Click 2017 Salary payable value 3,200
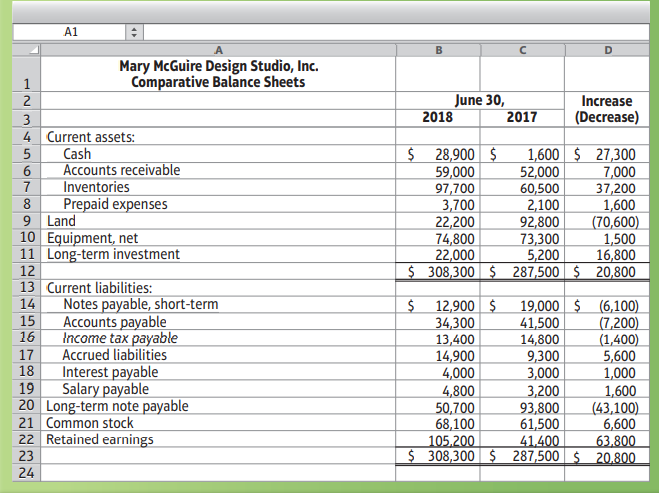659x493 pixels. [x=543, y=390]
